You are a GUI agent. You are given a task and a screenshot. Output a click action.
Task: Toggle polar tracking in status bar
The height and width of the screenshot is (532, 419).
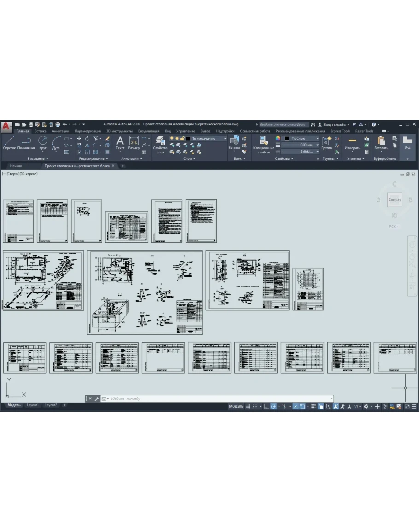pos(274,406)
